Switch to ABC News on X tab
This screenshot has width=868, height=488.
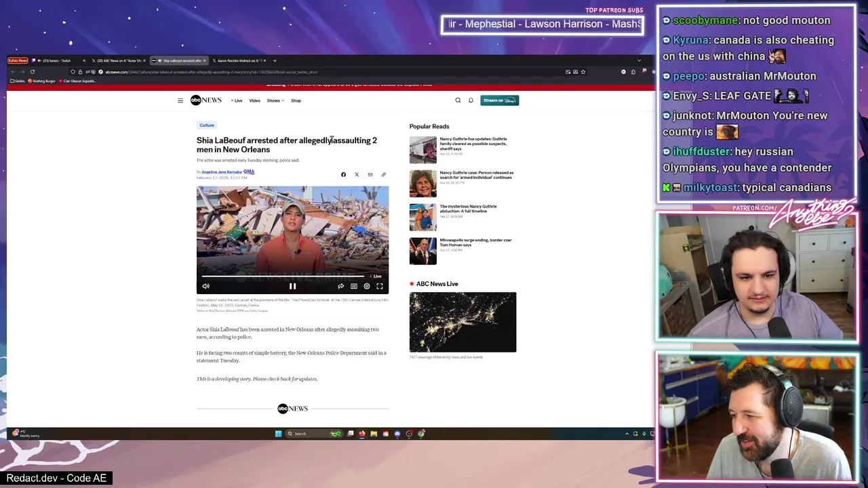coord(119,60)
